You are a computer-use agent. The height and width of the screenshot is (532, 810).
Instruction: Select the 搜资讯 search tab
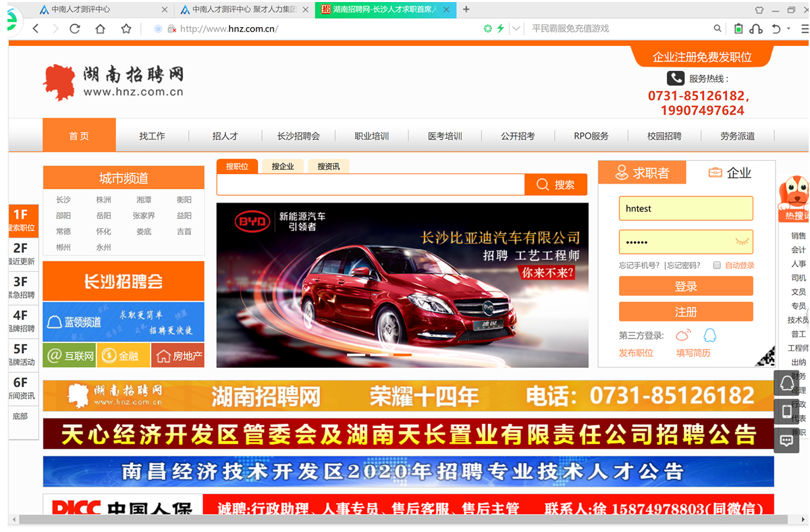[329, 166]
